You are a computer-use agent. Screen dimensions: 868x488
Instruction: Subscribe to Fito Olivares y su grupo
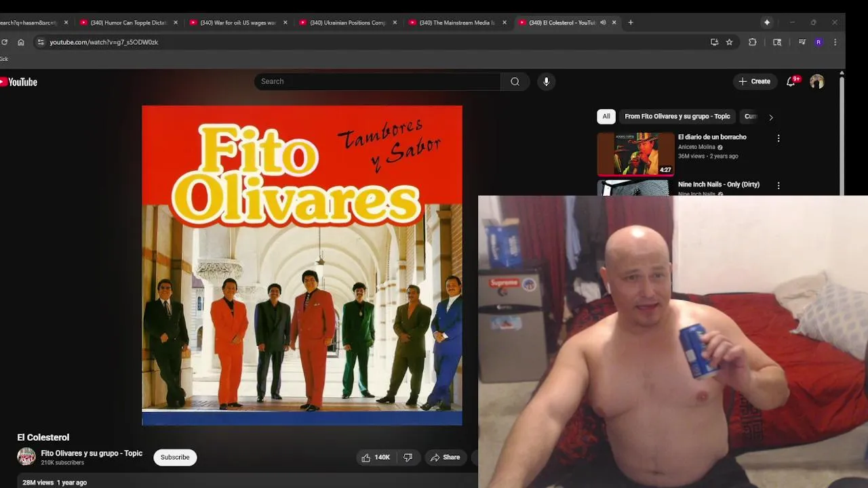coord(175,457)
